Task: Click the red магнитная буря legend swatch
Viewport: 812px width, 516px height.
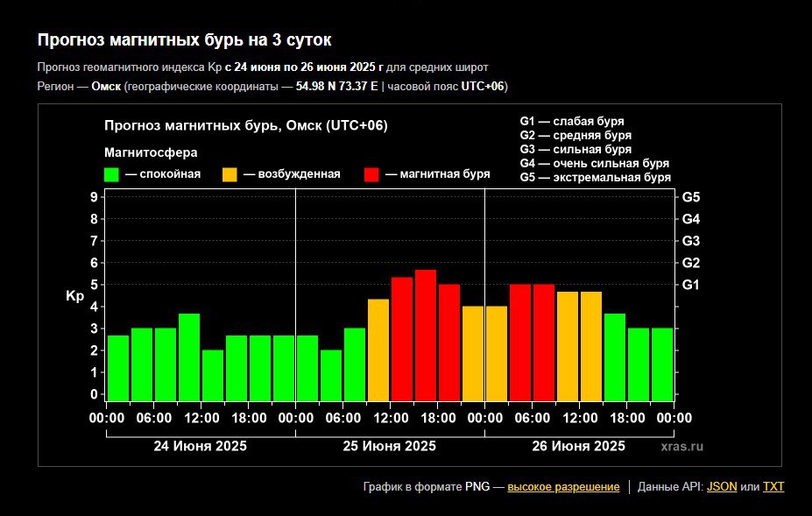Action: pos(371,174)
